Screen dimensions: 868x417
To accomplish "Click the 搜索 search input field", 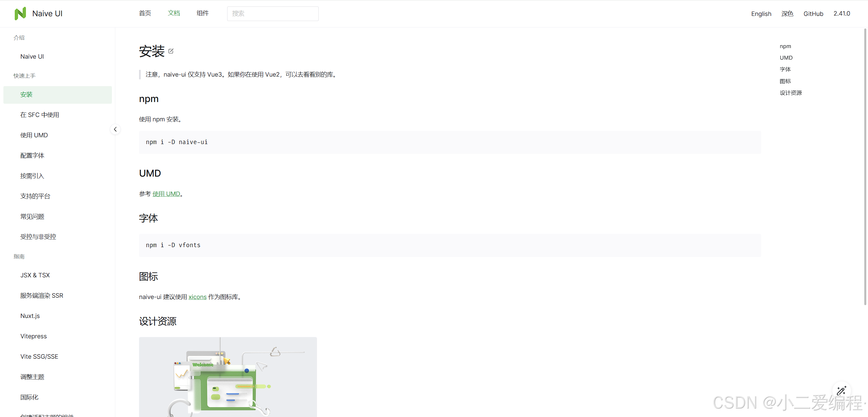I will coord(273,14).
